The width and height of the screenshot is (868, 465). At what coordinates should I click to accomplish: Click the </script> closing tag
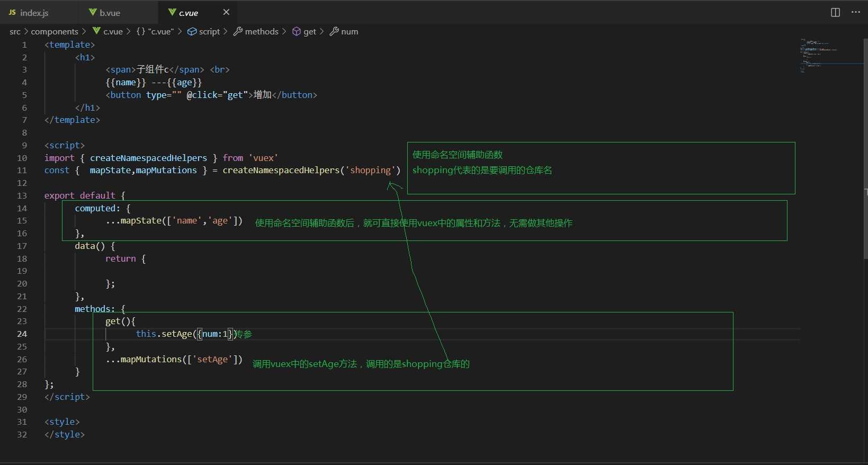[x=67, y=397]
